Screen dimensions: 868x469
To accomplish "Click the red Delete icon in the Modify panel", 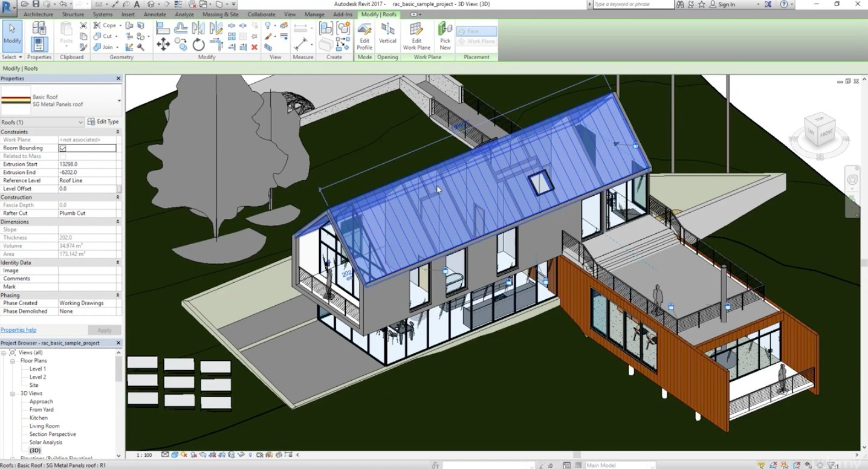I will click(254, 47).
